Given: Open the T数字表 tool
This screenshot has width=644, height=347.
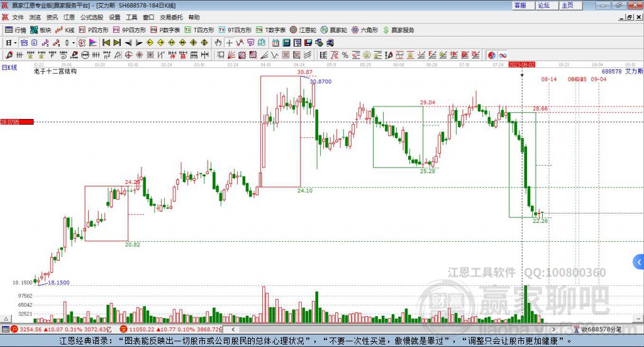Looking at the screenshot, I should point(270,30).
